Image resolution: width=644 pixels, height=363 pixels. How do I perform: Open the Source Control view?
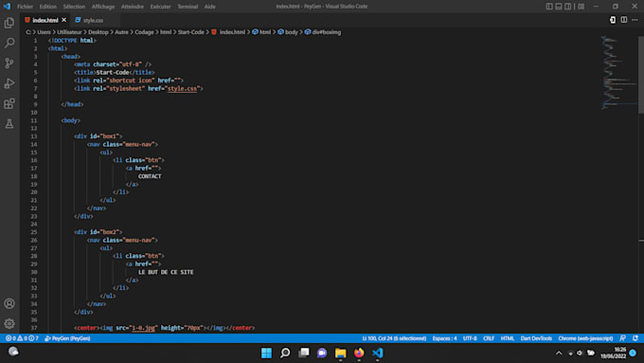coord(9,63)
